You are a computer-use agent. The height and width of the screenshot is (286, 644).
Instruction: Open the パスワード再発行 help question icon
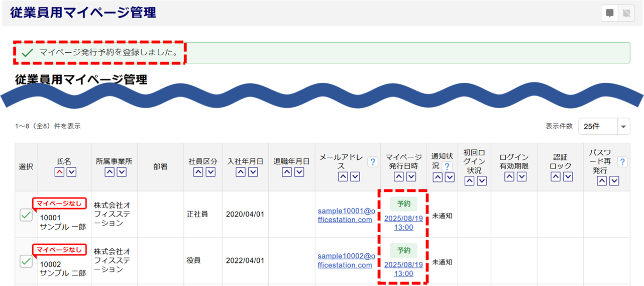point(622,162)
